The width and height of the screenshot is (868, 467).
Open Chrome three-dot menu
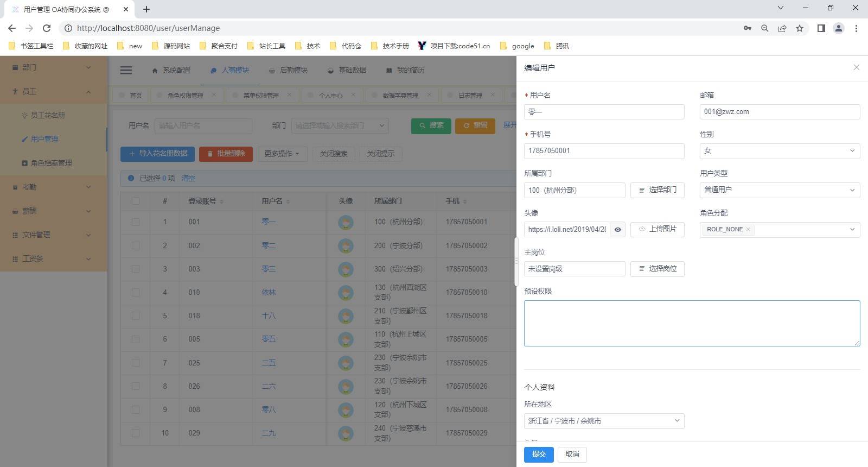point(856,28)
